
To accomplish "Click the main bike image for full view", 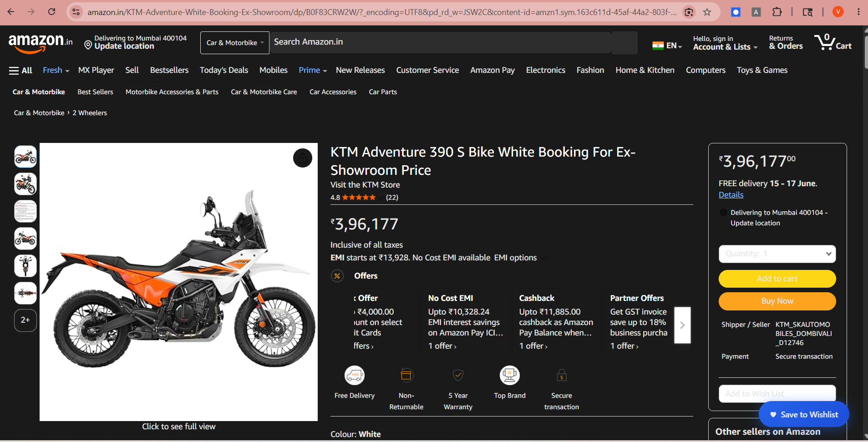I will (x=178, y=282).
